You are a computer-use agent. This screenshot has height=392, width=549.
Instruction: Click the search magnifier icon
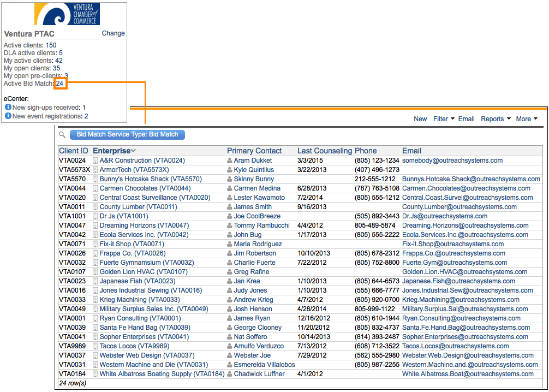pyautogui.click(x=62, y=135)
